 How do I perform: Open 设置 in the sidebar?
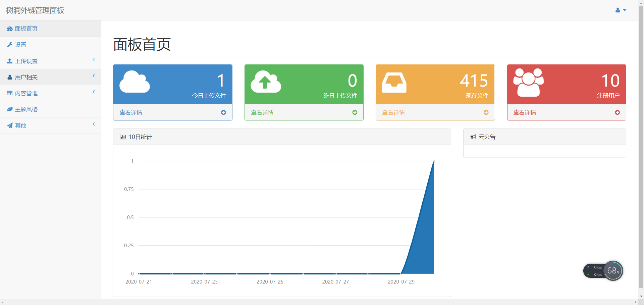point(20,45)
